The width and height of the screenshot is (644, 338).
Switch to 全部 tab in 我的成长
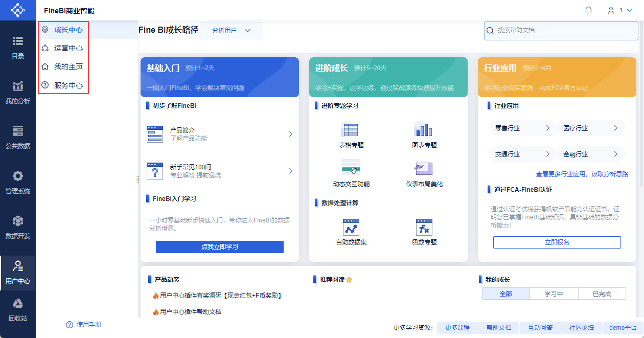(506, 294)
